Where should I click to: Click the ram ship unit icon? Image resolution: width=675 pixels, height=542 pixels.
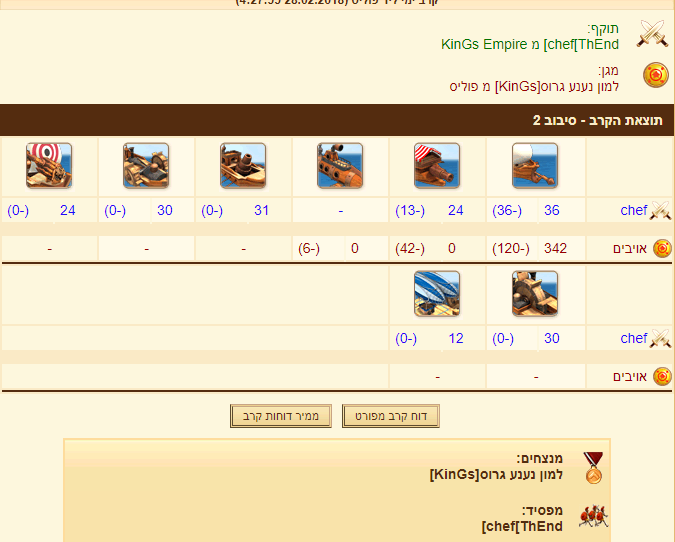(x=535, y=166)
